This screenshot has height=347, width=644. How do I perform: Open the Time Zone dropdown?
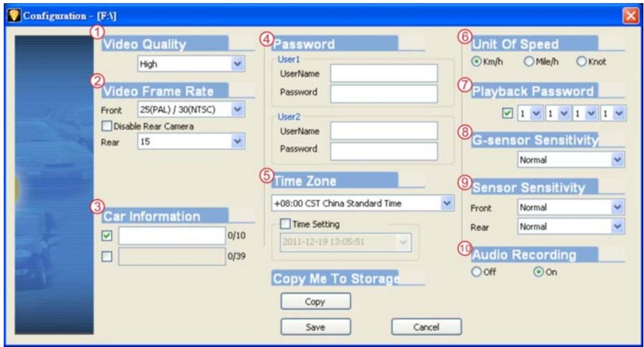point(363,203)
